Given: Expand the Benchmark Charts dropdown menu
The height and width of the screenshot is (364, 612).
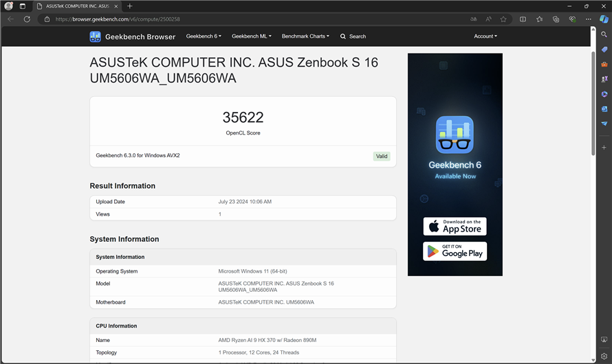Looking at the screenshot, I should click(x=305, y=36).
